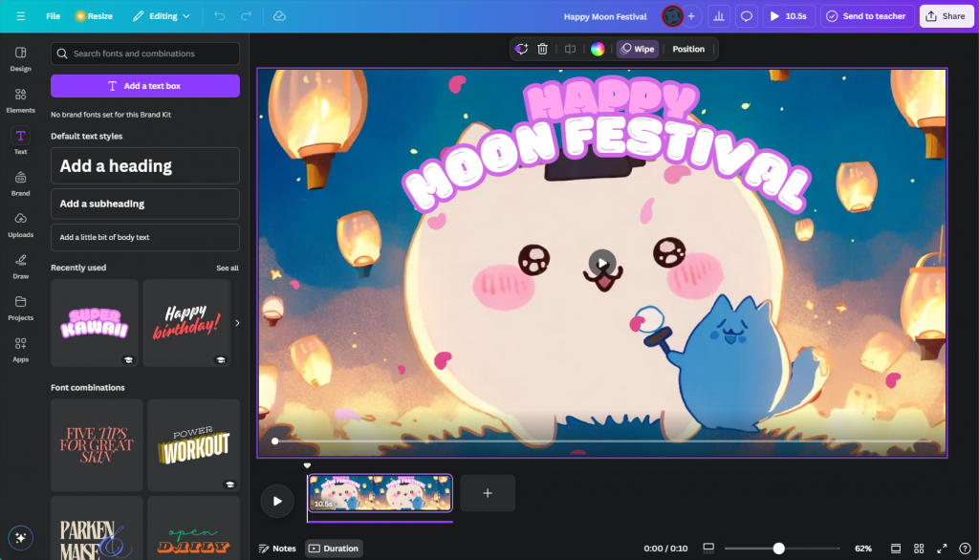
Task: Delete the page with trash icon
Action: tap(543, 49)
